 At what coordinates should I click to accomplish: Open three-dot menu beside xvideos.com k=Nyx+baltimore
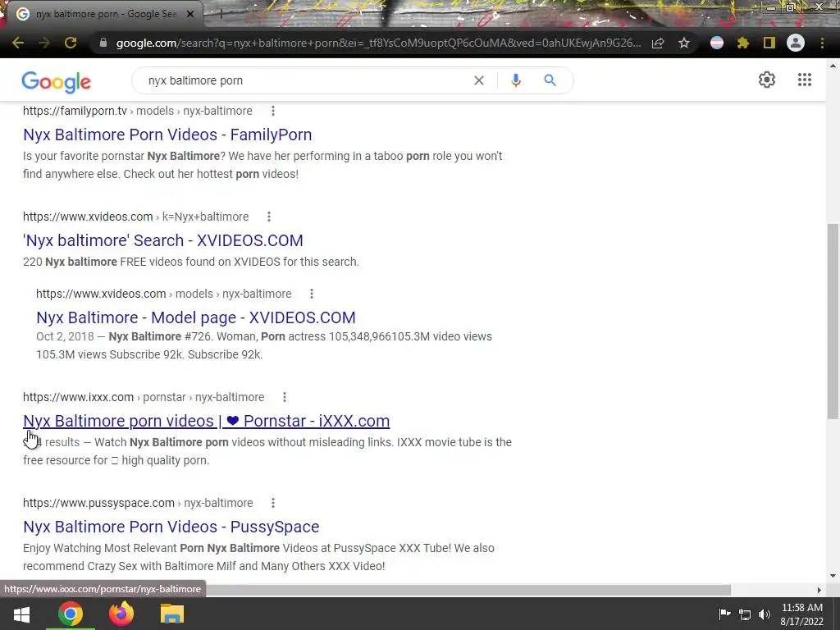[269, 217]
